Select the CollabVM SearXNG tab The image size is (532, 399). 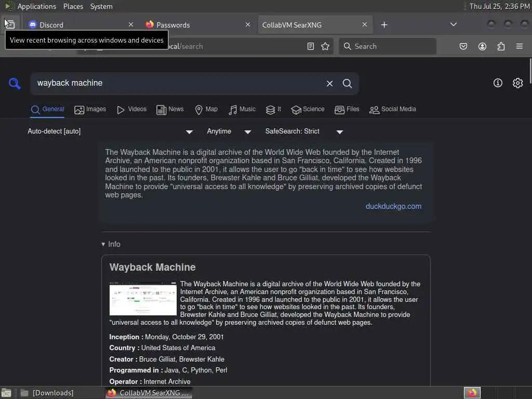point(315,25)
